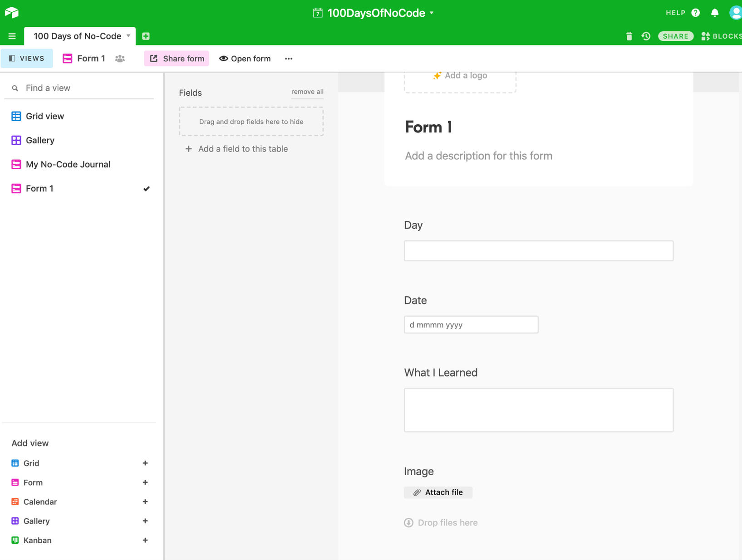Click the Day input field
Screen dimensions: 742x560
click(x=538, y=251)
